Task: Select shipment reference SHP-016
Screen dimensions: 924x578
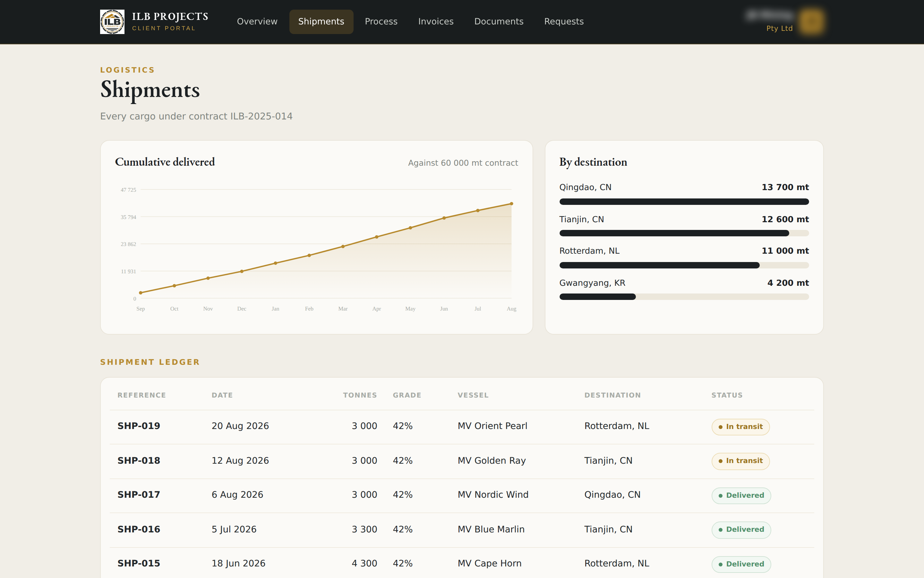Action: (x=139, y=530)
